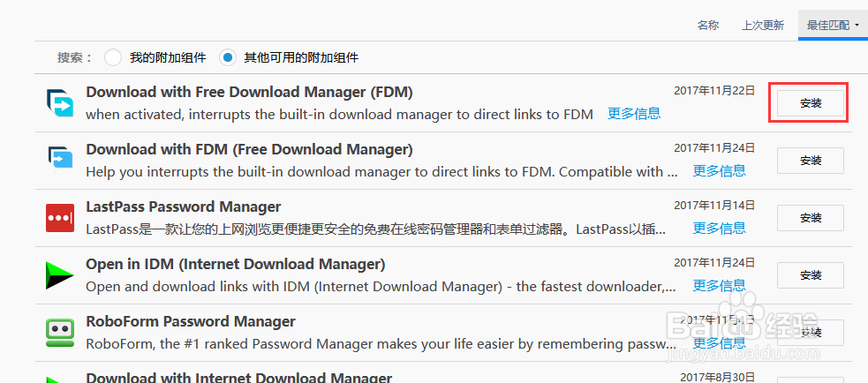The width and height of the screenshot is (868, 383).
Task: Install the Open in IDM addon
Action: click(810, 275)
